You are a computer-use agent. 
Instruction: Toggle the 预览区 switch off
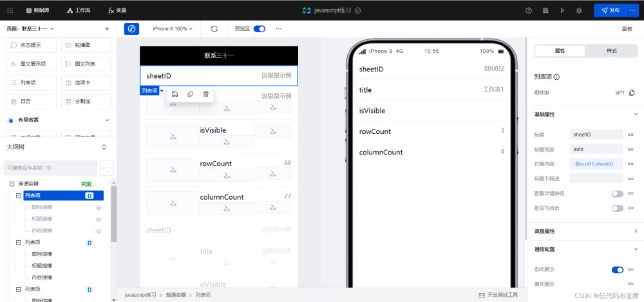[259, 29]
